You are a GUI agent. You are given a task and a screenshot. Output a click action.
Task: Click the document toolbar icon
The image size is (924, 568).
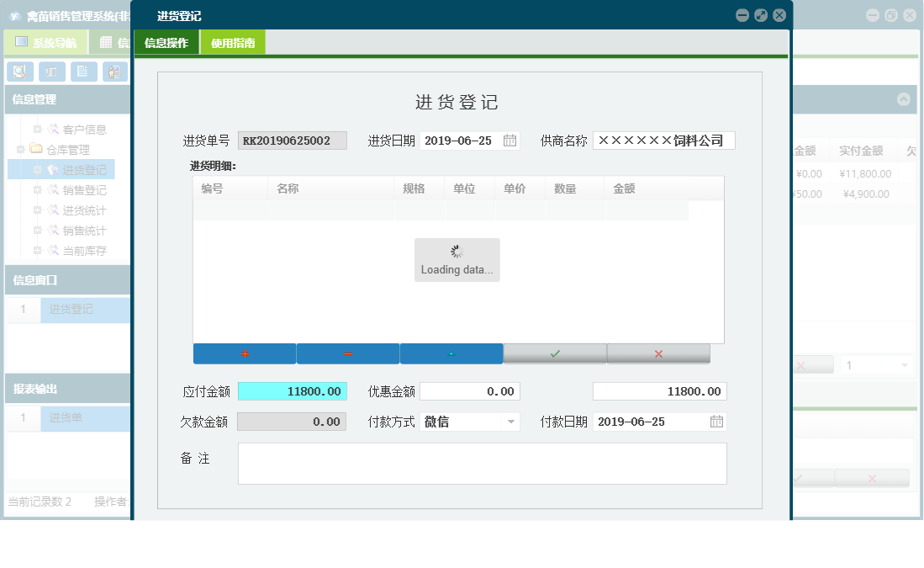(82, 72)
